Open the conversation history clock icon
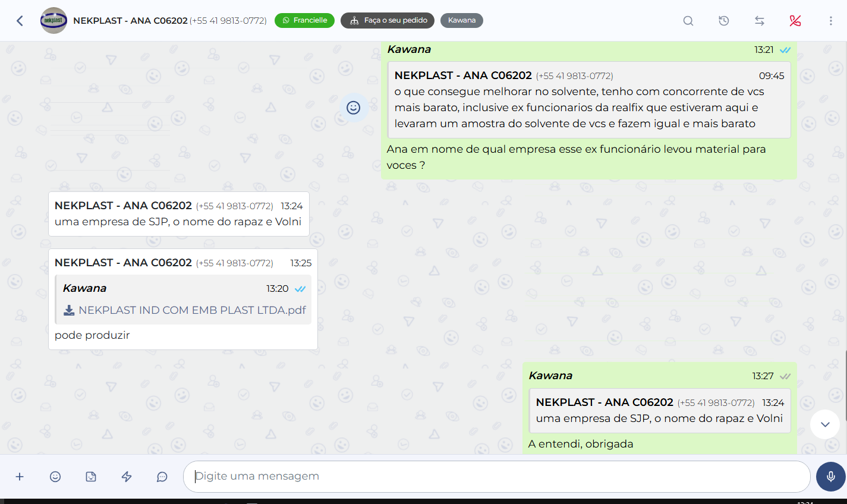 (x=723, y=21)
